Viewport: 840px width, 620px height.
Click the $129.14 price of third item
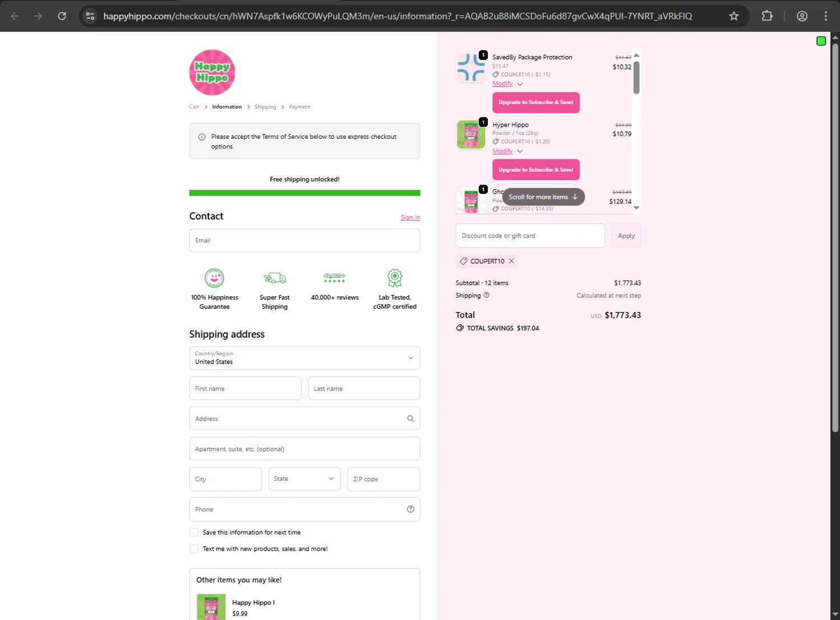[x=620, y=202]
